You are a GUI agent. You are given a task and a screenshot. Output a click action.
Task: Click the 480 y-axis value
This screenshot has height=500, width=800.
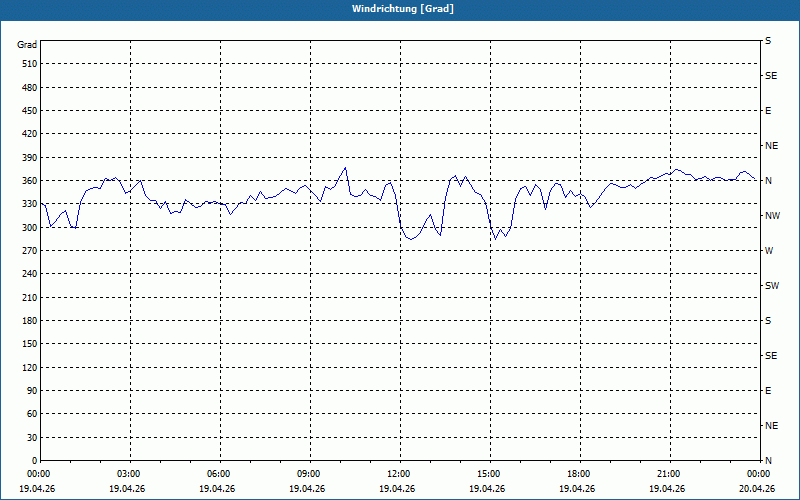pyautogui.click(x=30, y=87)
